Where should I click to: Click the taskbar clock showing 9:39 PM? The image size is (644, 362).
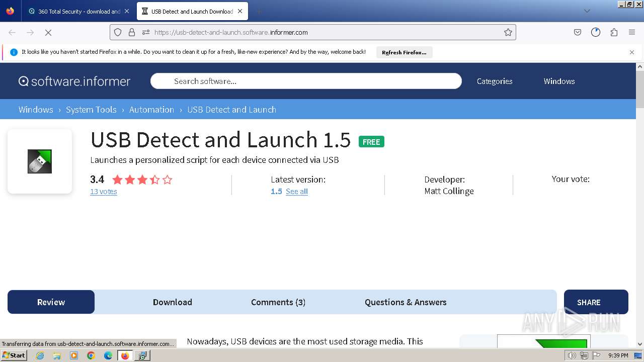[x=618, y=355]
